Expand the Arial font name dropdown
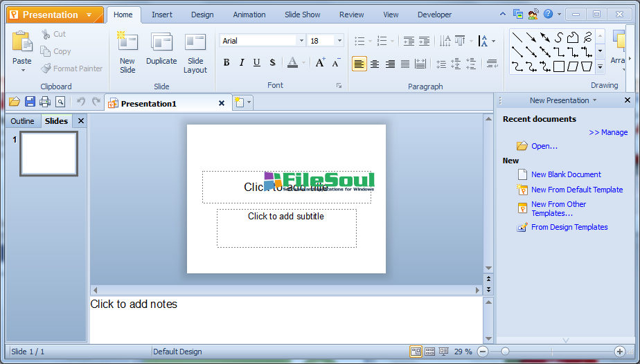640x364 pixels. 301,41
